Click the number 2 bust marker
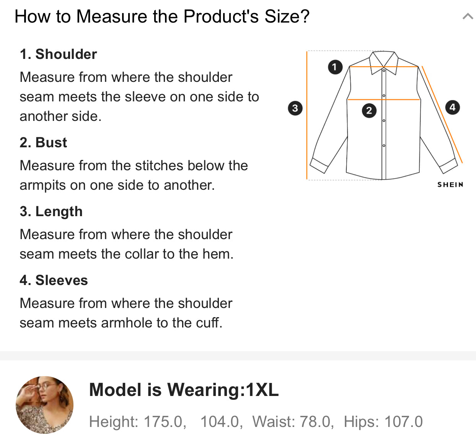Image resolution: width=476 pixels, height=448 pixels. [369, 111]
